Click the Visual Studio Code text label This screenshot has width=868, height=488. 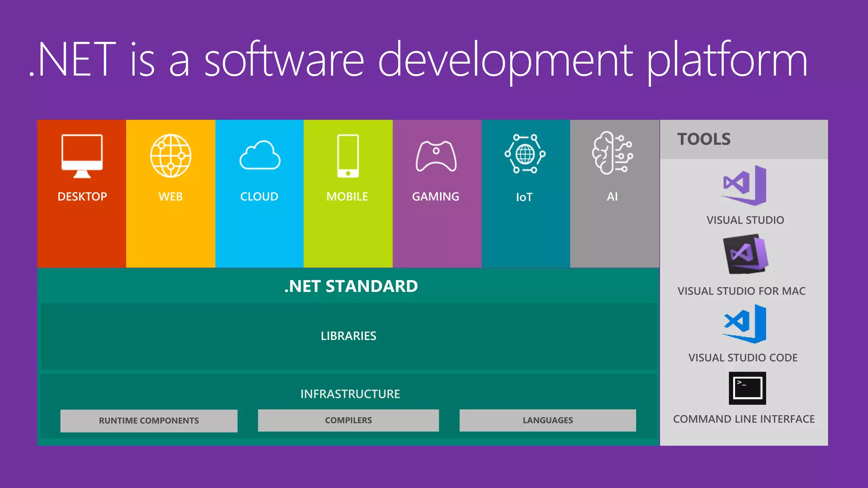tap(743, 358)
